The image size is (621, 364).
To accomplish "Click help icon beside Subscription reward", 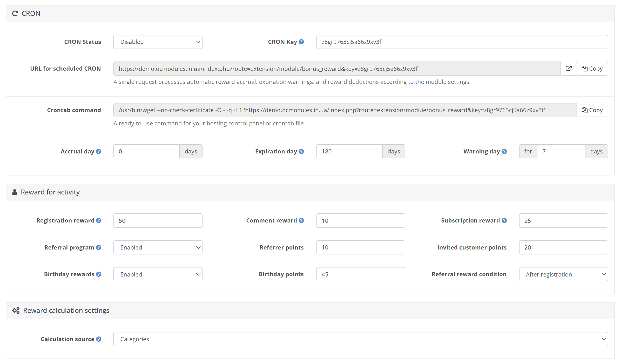I will click(504, 220).
